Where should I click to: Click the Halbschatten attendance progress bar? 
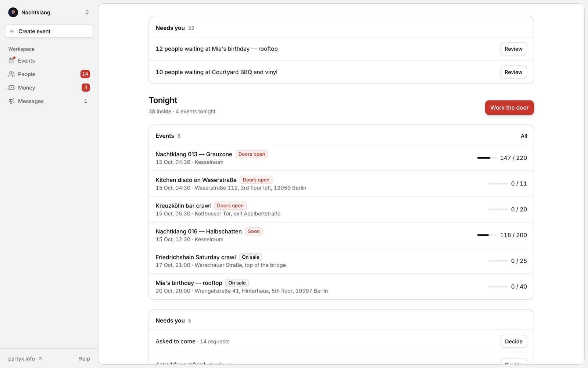click(x=487, y=235)
